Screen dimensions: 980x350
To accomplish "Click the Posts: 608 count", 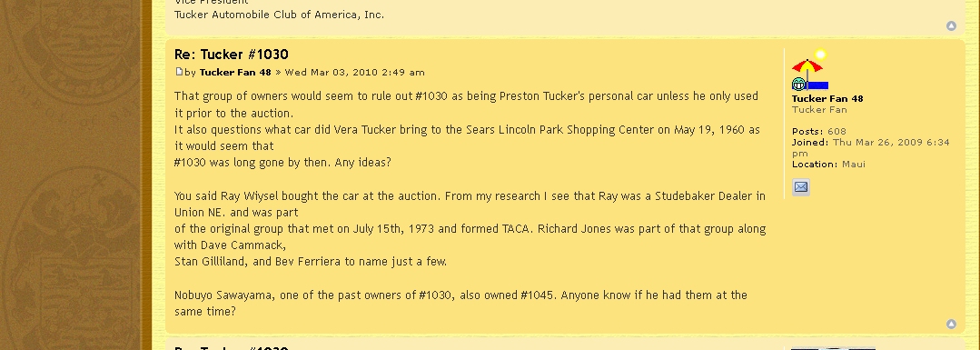I will [x=818, y=131].
